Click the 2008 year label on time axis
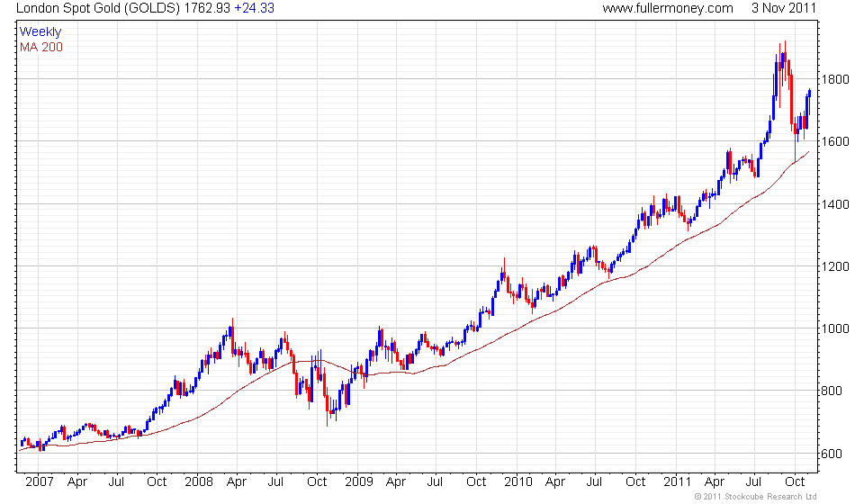The width and height of the screenshot is (864, 504). (x=199, y=482)
